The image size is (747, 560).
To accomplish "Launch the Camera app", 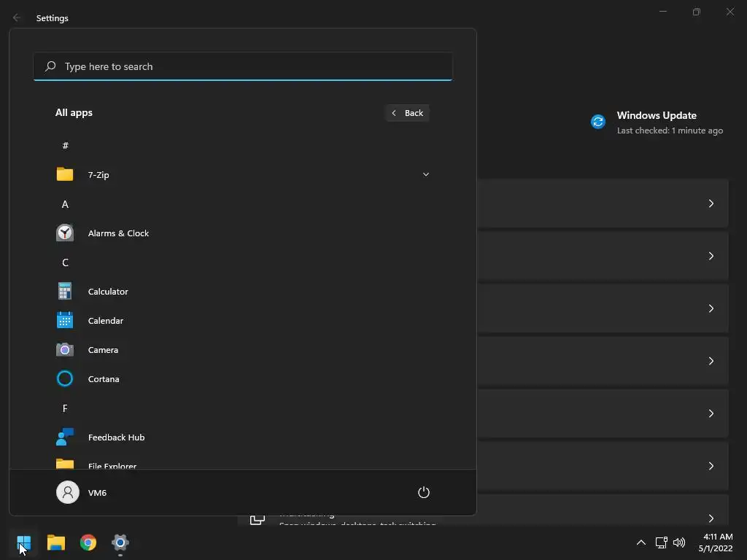I will 242,350.
